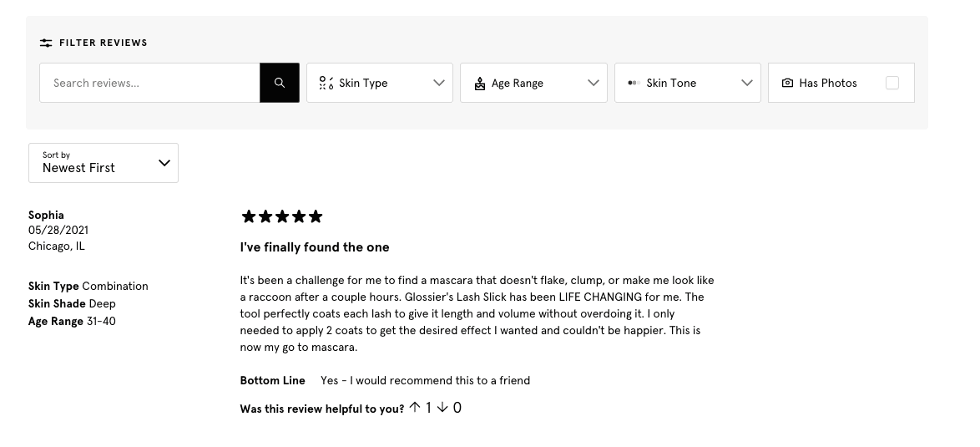Click the reviewer name Sophia

pyautogui.click(x=46, y=215)
